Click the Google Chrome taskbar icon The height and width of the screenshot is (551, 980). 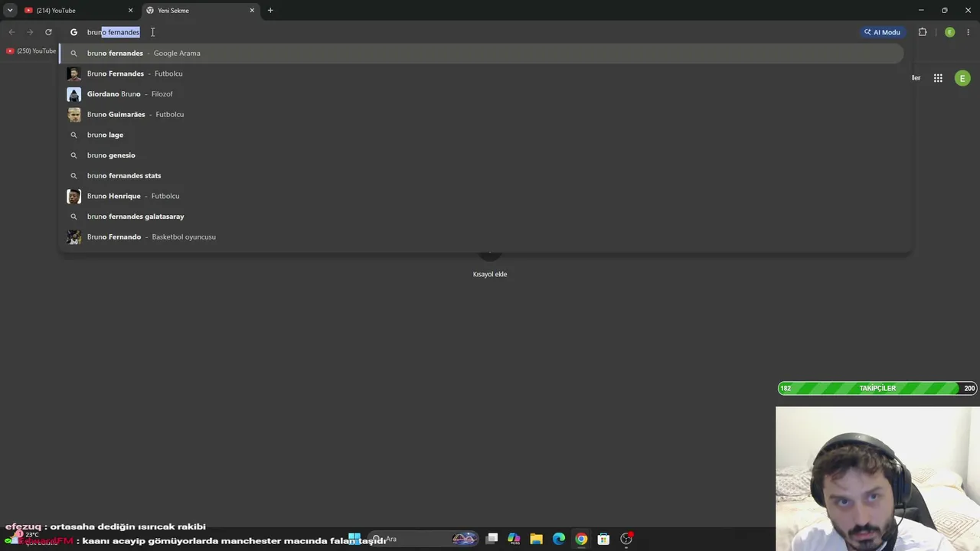pos(581,539)
